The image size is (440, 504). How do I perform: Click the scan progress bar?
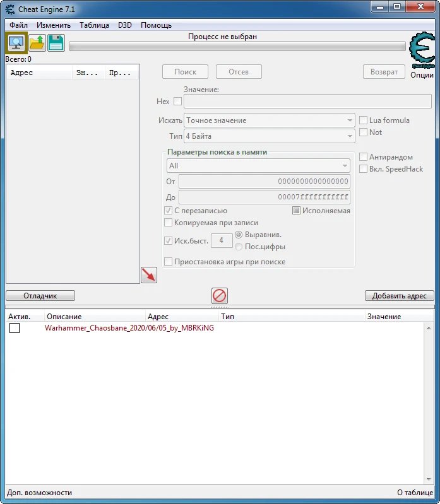pos(237,47)
